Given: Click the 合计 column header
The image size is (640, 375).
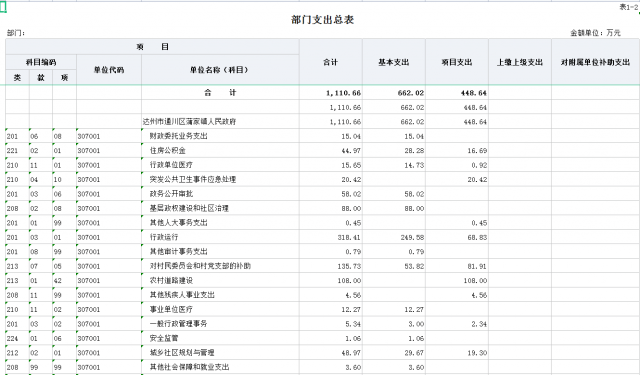Looking at the screenshot, I should [x=331, y=62].
